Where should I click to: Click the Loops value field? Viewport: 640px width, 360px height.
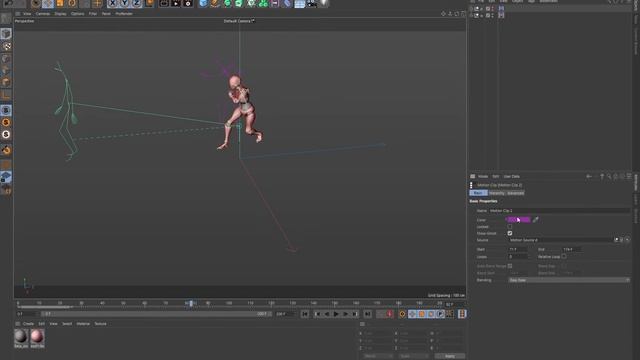[x=518, y=257]
